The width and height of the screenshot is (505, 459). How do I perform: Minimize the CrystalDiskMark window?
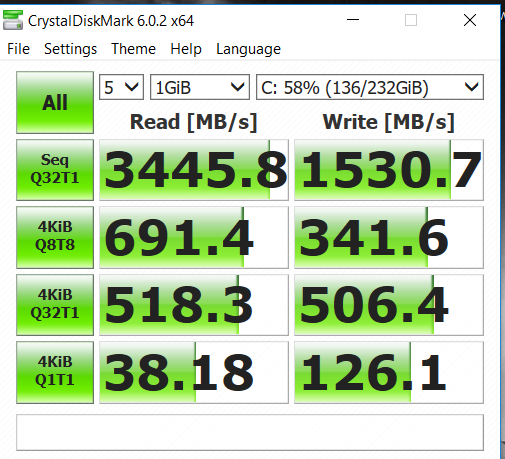pos(353,20)
